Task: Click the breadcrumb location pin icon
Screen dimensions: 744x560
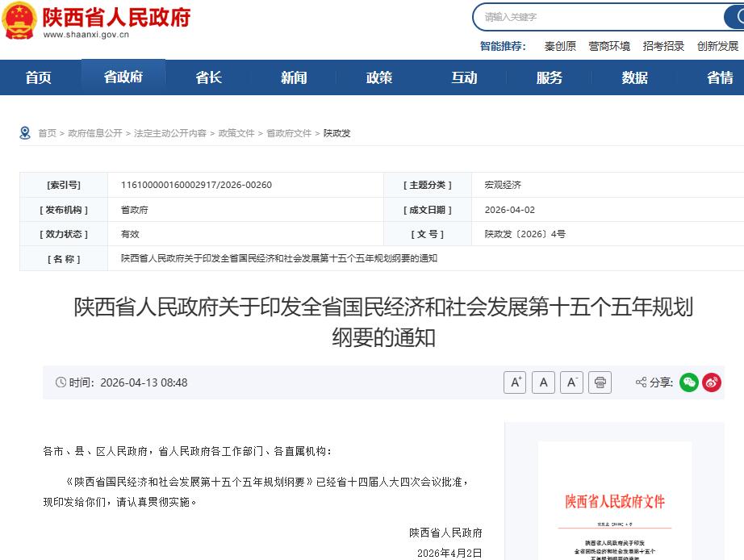Action: click(24, 132)
